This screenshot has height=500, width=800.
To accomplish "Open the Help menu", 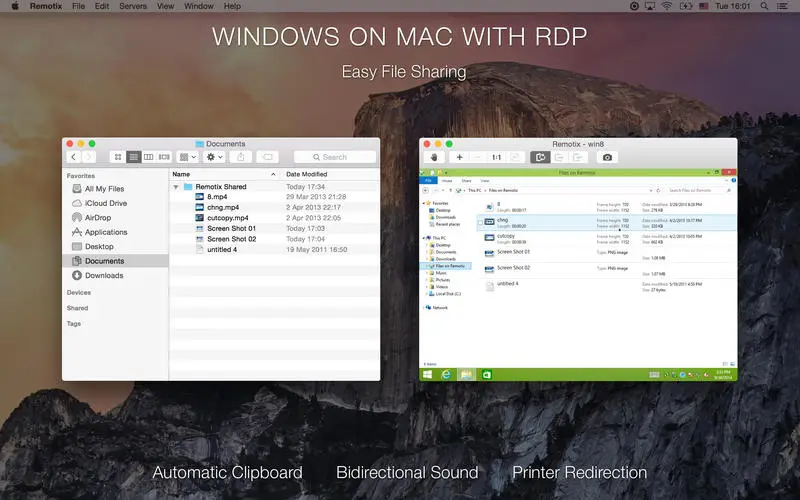I will 232,6.
